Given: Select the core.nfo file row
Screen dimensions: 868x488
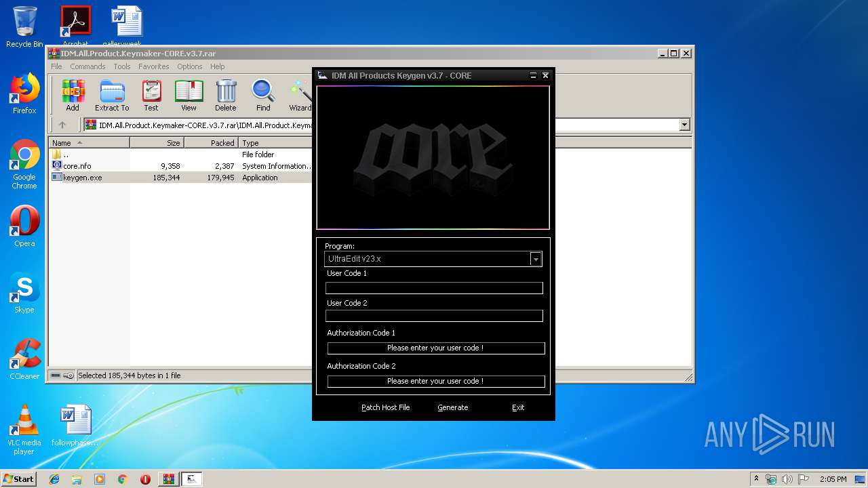Looking at the screenshot, I should tap(182, 166).
